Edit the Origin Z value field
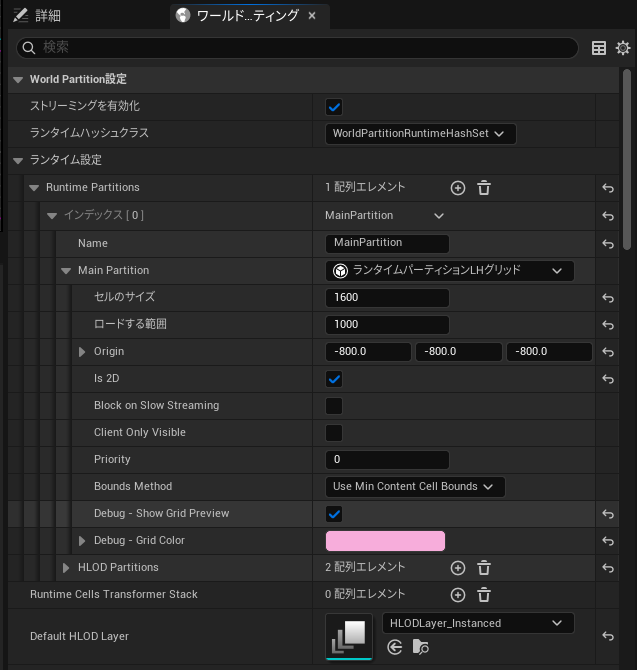 (x=549, y=352)
